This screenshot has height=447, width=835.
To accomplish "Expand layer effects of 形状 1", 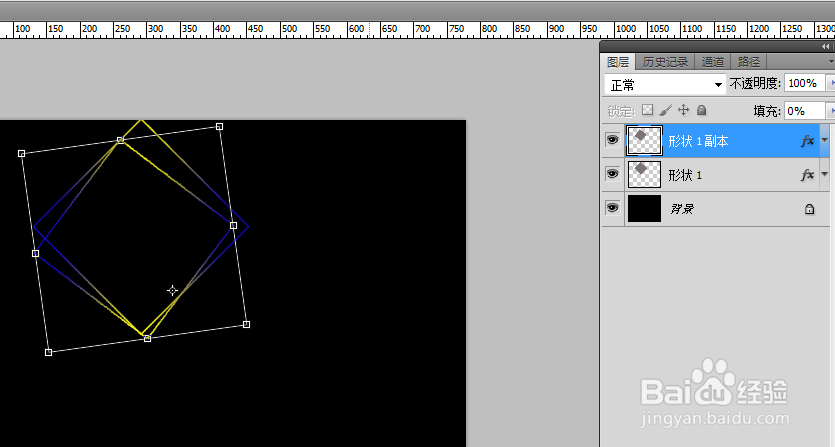I will click(x=824, y=174).
